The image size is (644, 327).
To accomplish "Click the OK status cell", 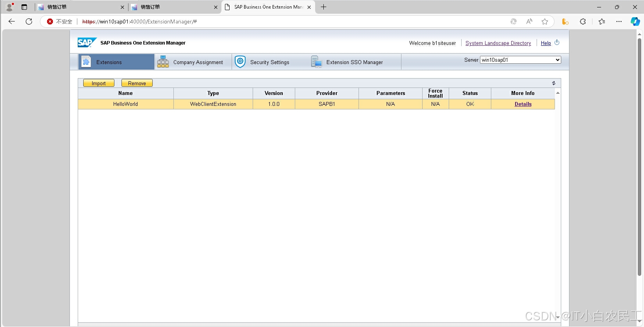I will pyautogui.click(x=470, y=104).
